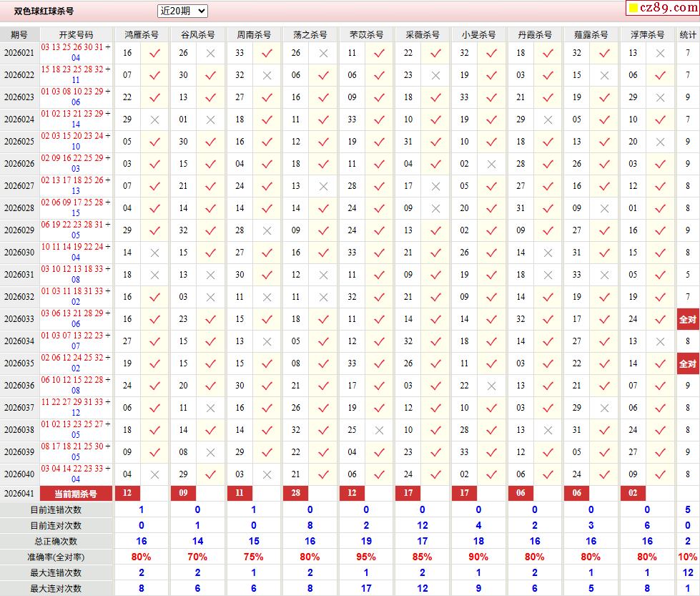700x596 pixels.
Task: Click the cross mark for 鸿雁杀号 in row 2026024
Action: click(x=154, y=119)
